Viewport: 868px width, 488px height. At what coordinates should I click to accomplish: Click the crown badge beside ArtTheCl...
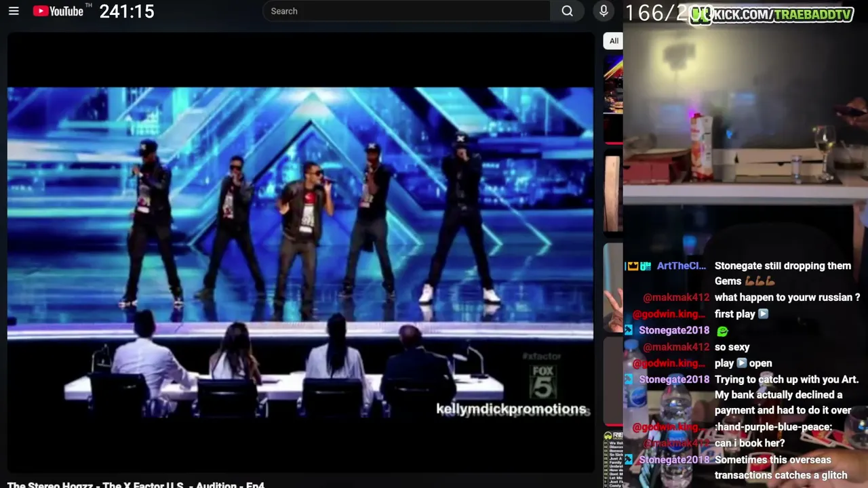[632, 266]
